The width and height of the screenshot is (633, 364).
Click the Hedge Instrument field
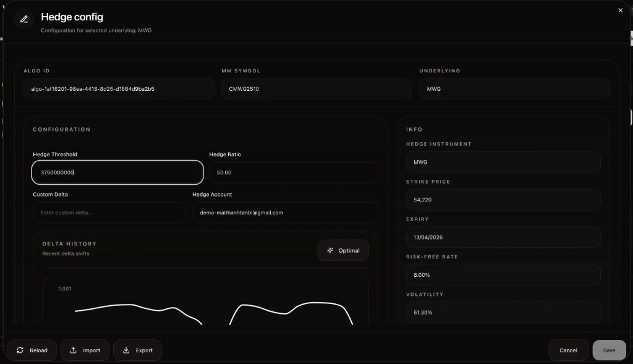click(x=503, y=162)
